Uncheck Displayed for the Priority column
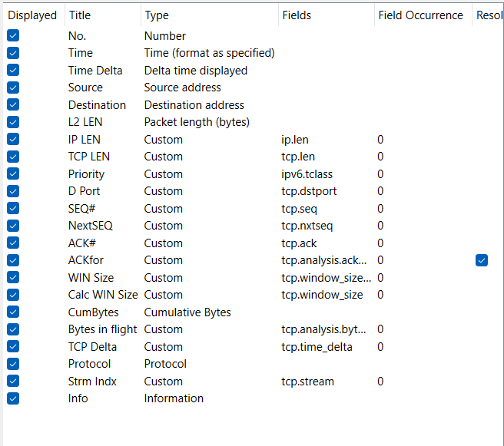The height and width of the screenshot is (446, 504). [13, 174]
